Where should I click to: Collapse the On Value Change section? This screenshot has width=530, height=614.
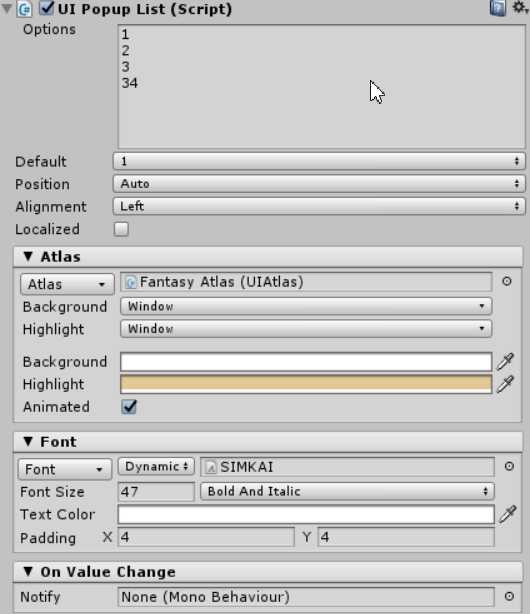[268, 572]
